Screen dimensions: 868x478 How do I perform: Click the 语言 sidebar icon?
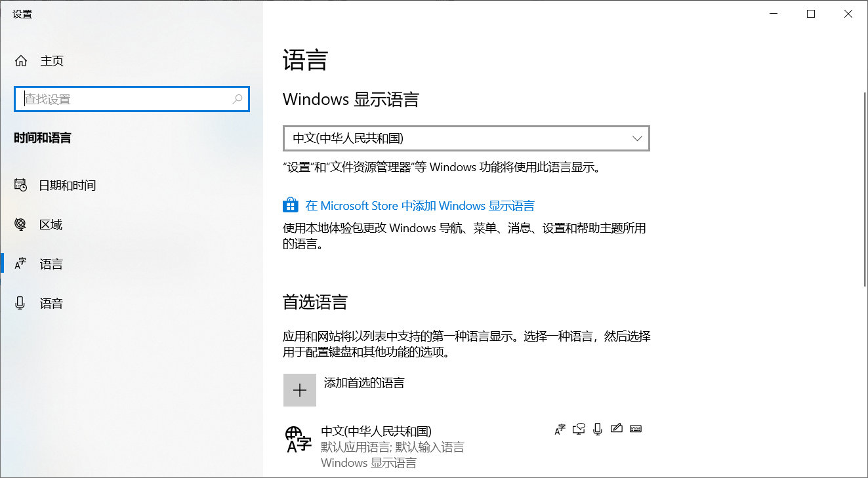pyautogui.click(x=20, y=264)
